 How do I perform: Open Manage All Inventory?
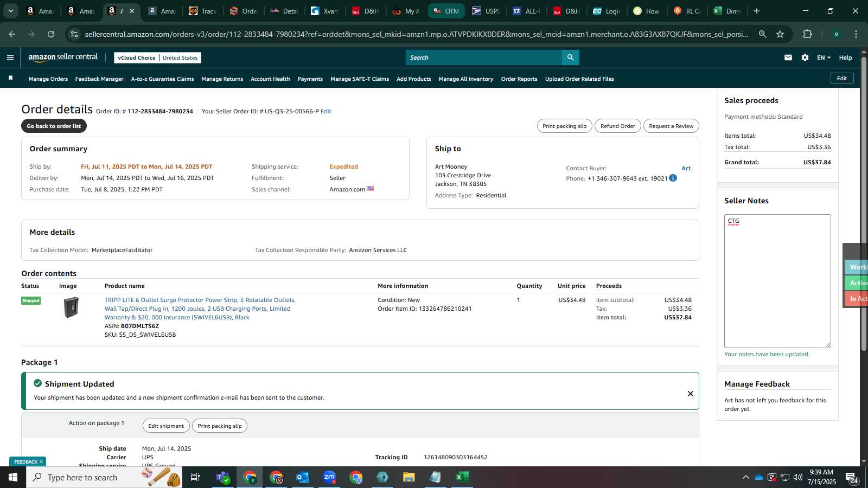[466, 79]
